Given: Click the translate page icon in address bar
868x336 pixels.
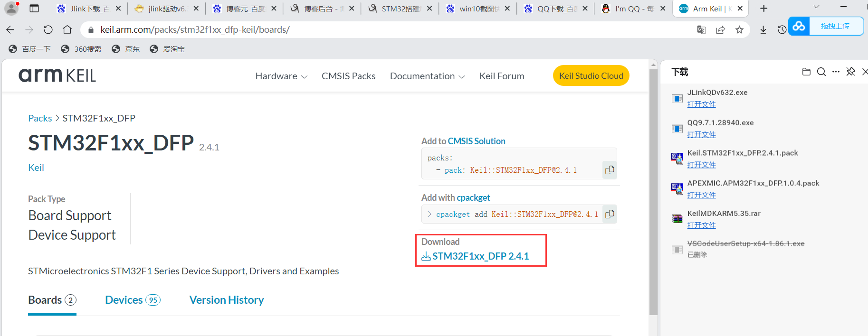Looking at the screenshot, I should [x=701, y=30].
